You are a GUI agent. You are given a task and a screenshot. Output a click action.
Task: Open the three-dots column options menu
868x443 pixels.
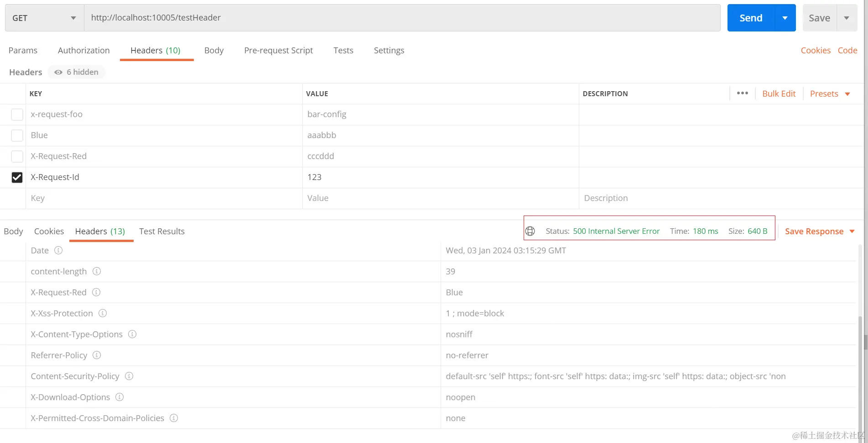coord(742,93)
